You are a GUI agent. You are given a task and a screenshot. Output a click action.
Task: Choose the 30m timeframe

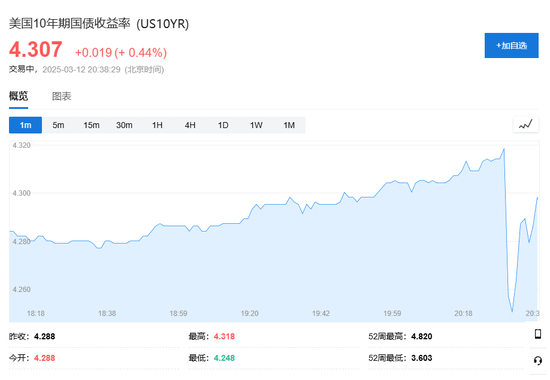click(124, 125)
